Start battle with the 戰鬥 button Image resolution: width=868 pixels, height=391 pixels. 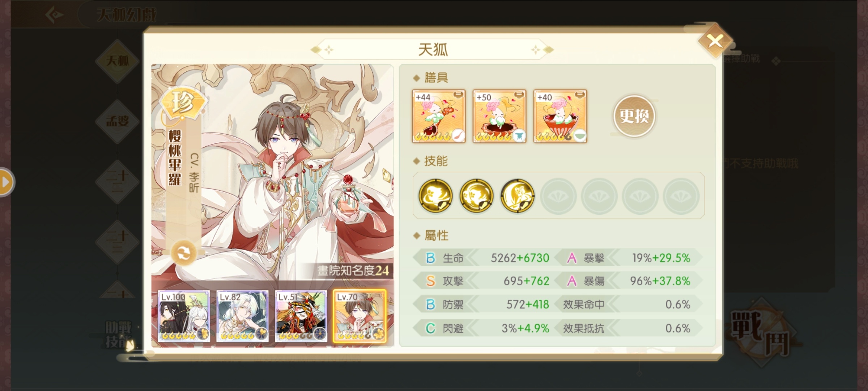[761, 332]
